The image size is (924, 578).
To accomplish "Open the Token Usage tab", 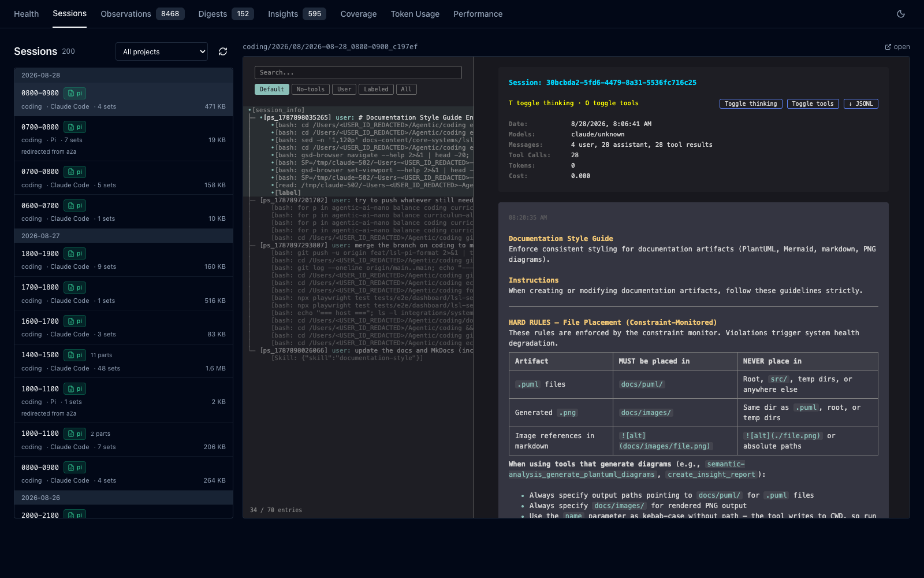I will [x=415, y=14].
